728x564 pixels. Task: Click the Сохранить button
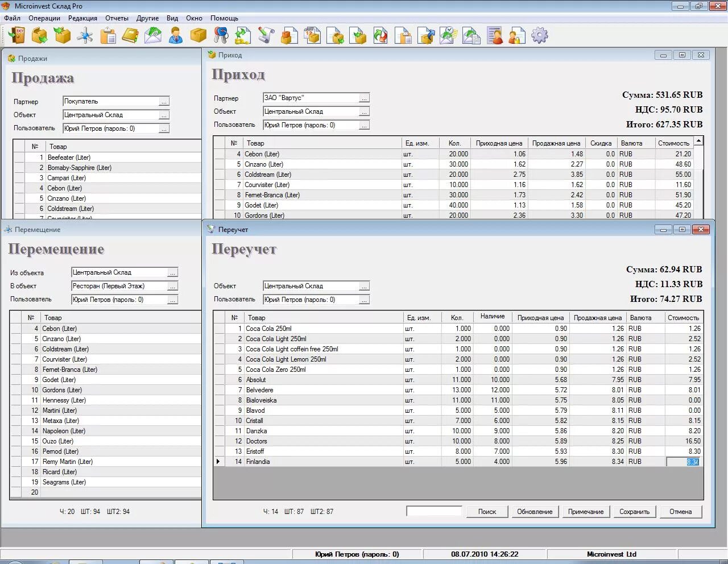click(634, 512)
